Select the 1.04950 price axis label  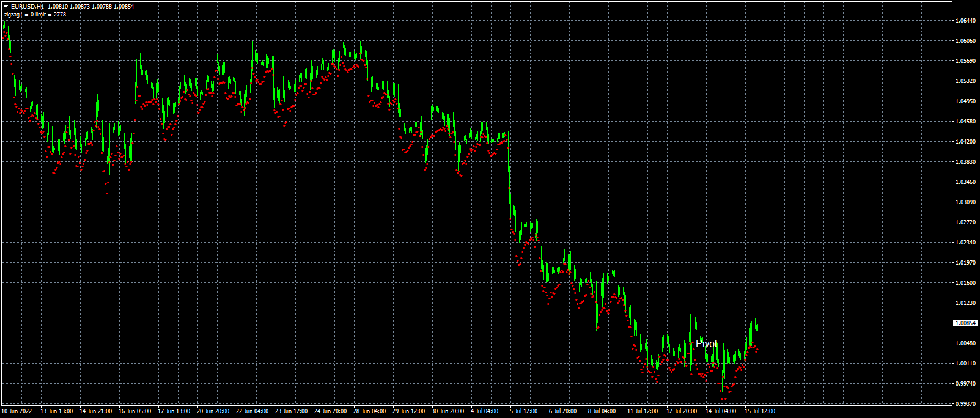(x=965, y=101)
